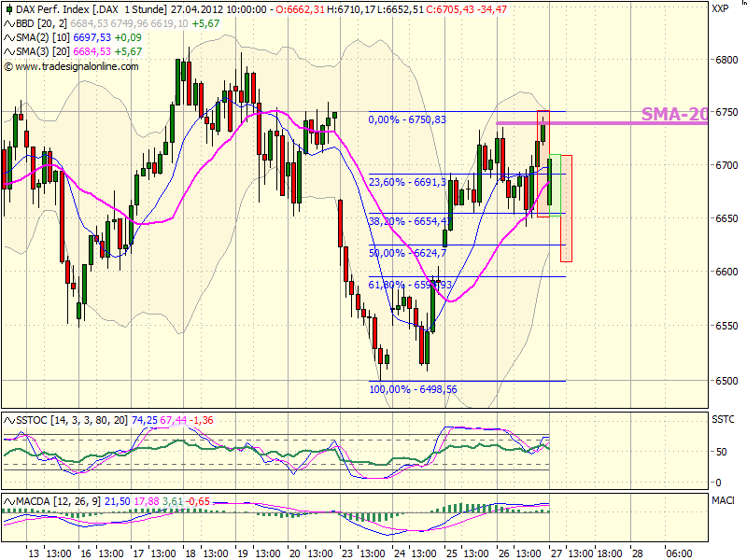
Task: Click the close value C:6705,43
Action: pos(448,9)
